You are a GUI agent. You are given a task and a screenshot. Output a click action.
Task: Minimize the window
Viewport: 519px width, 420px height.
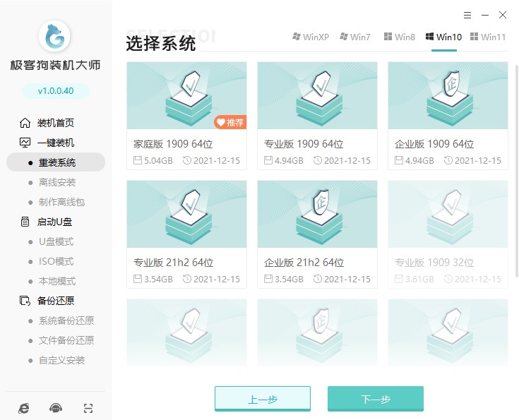tap(485, 16)
